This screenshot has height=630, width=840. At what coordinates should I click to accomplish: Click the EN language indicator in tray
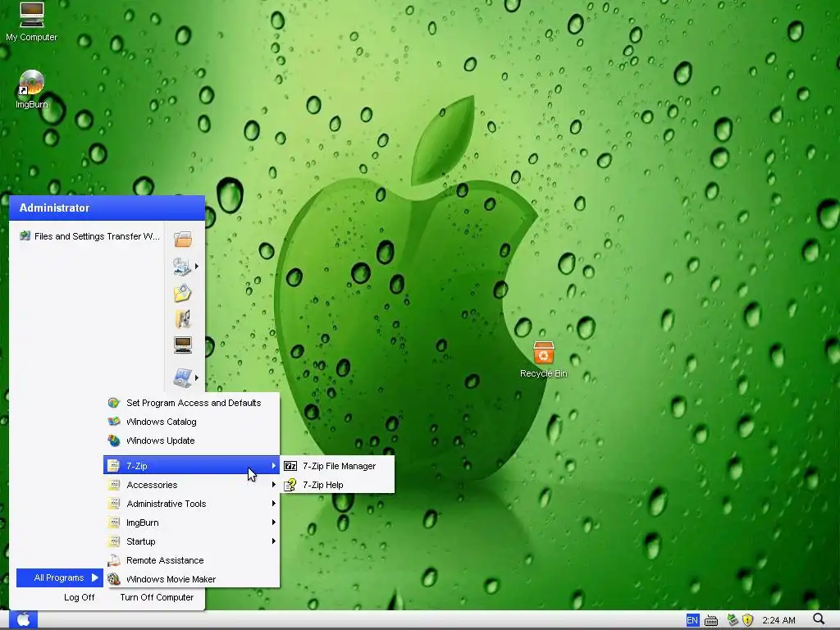tap(692, 620)
